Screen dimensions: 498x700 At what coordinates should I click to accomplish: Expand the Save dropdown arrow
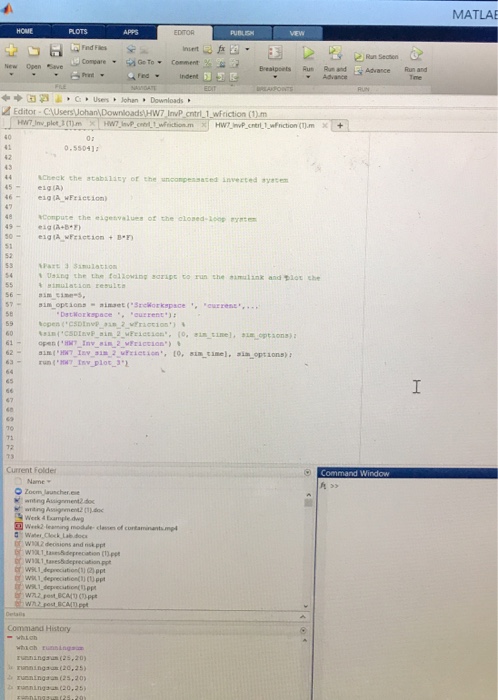(55, 75)
